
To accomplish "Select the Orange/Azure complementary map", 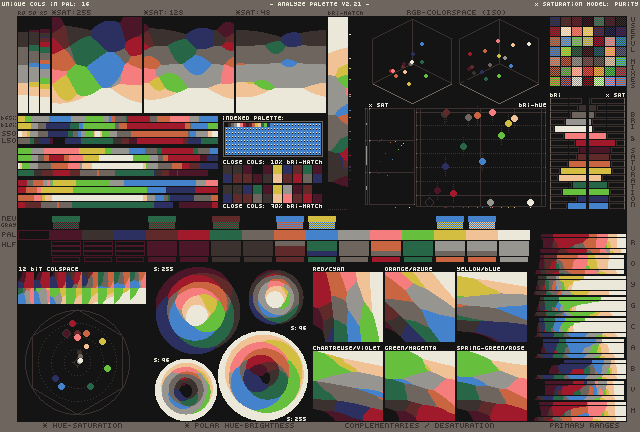I will point(420,307).
